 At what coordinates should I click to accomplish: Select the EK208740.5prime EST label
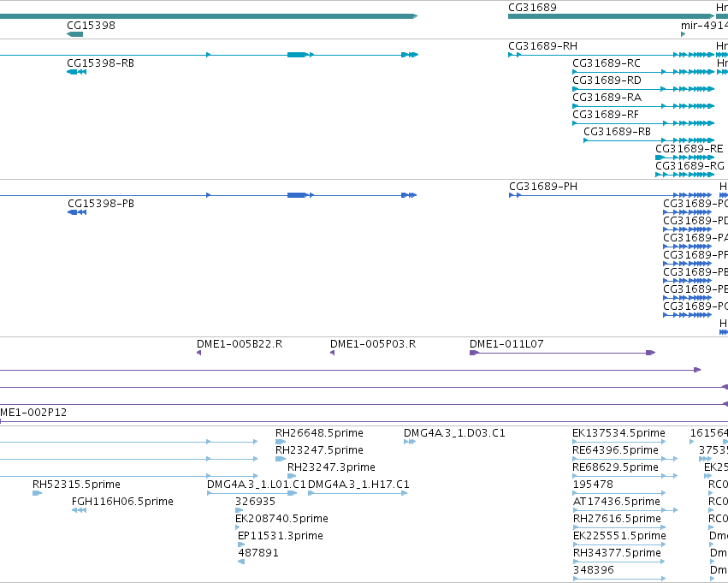click(x=281, y=519)
